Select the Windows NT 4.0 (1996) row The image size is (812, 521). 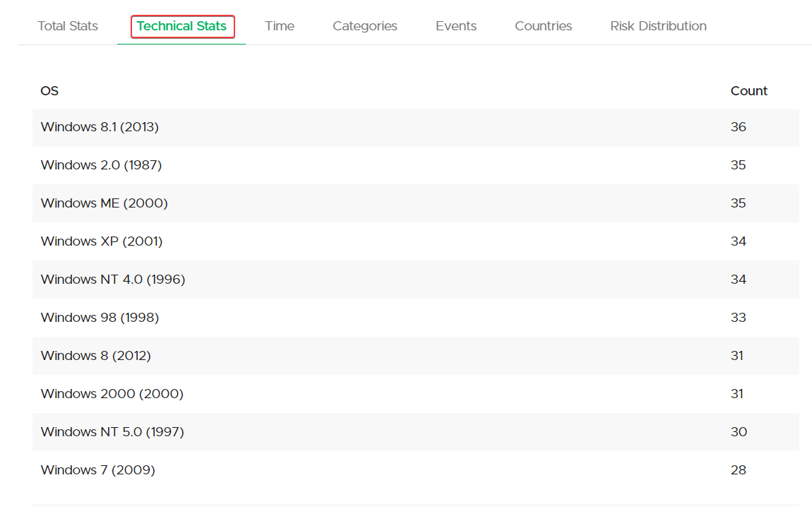point(113,280)
